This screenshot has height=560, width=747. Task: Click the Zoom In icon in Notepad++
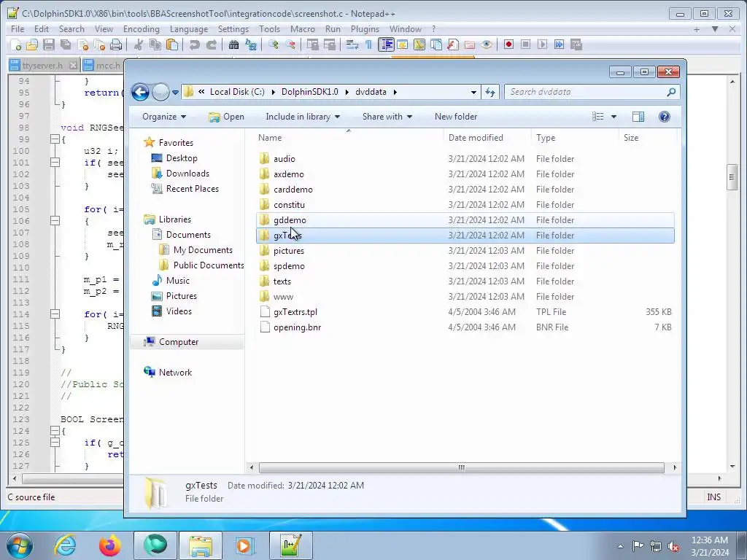[x=274, y=44]
